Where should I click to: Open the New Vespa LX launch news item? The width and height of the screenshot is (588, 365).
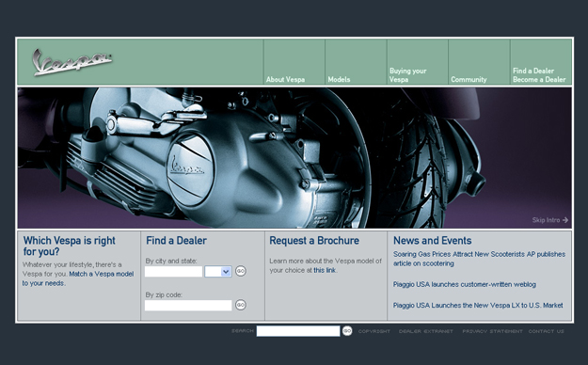click(478, 306)
